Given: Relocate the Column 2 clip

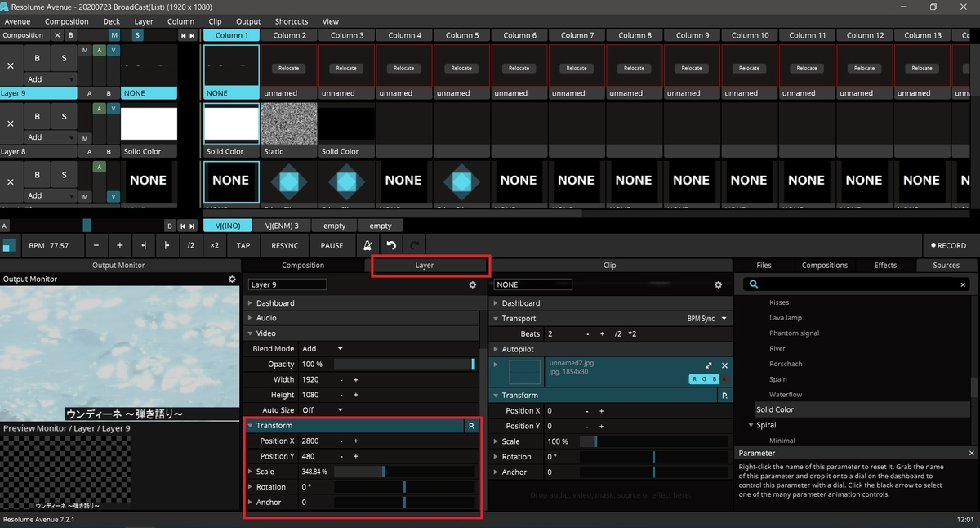Looking at the screenshot, I should pyautogui.click(x=289, y=69).
